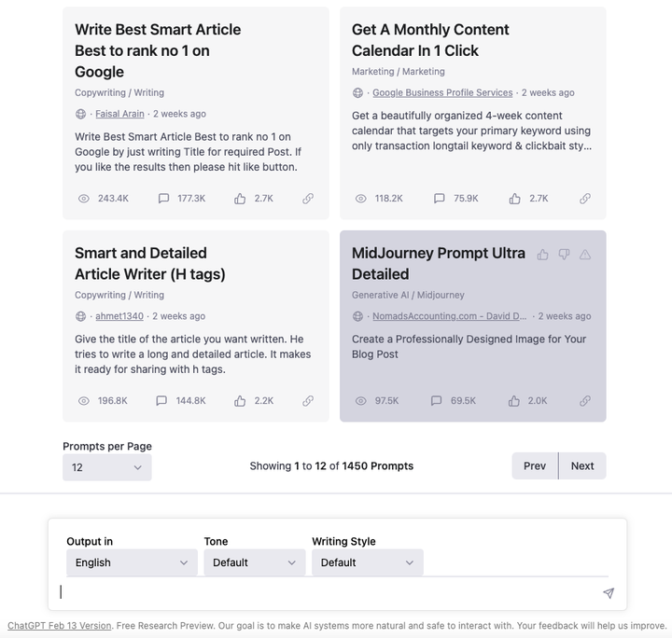Copy link of Smart and Detailed Article Writer
This screenshot has width=672, height=638.
point(308,401)
